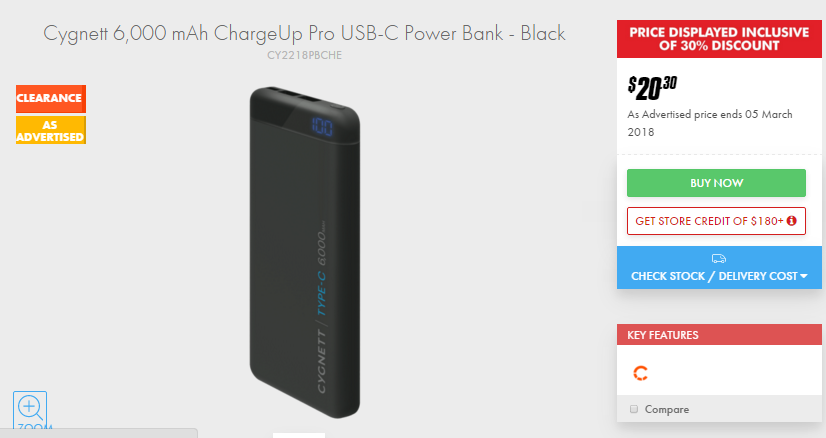Click the blue 100 display on power bank

[321, 127]
